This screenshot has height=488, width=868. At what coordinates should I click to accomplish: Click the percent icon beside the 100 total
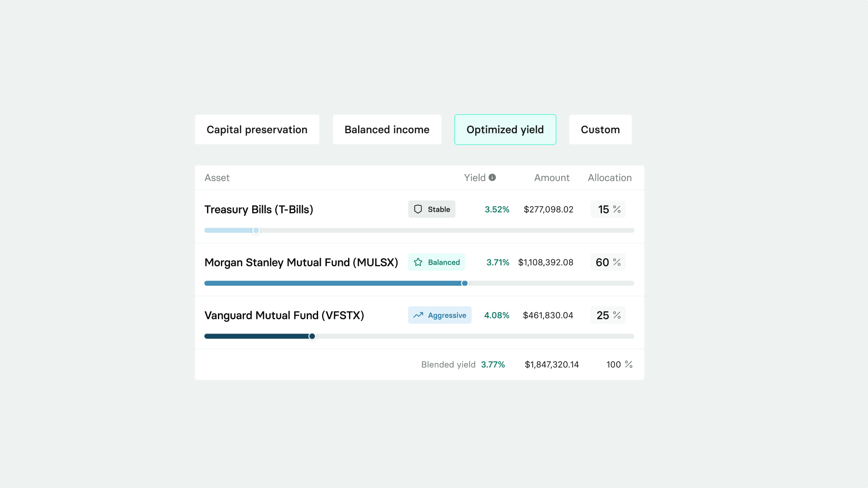pos(628,364)
